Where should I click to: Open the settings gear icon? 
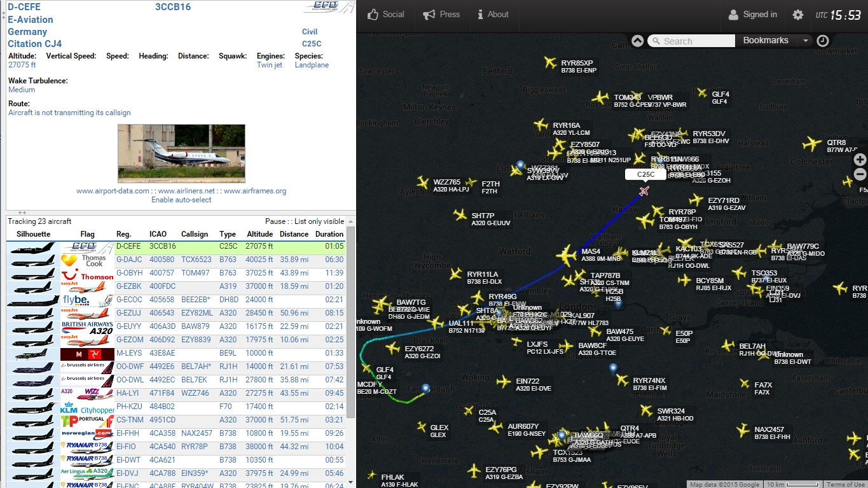tap(797, 14)
